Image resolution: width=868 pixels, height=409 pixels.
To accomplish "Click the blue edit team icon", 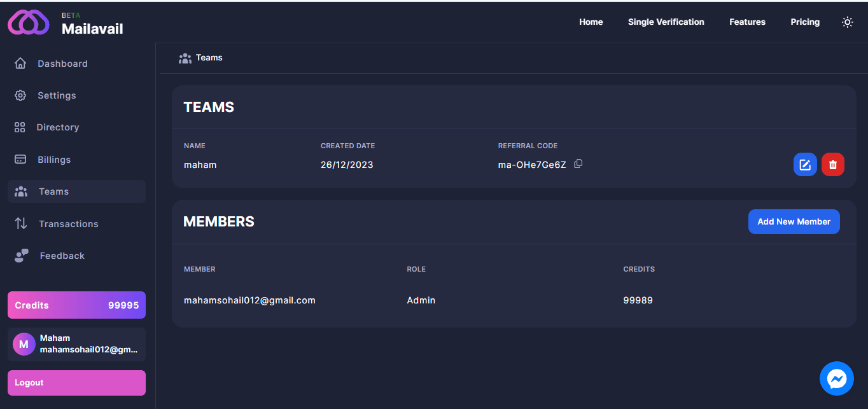I will (x=805, y=165).
